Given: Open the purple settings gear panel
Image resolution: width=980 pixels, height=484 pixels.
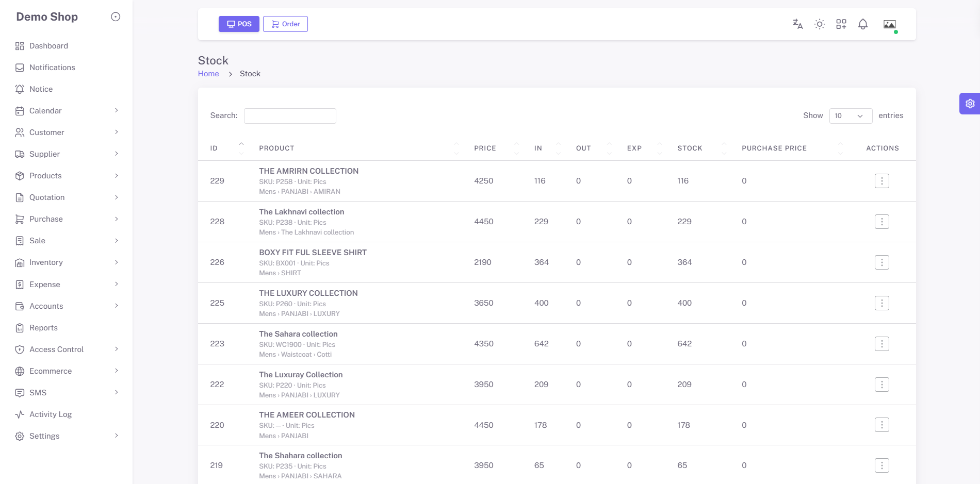Looking at the screenshot, I should tap(970, 104).
